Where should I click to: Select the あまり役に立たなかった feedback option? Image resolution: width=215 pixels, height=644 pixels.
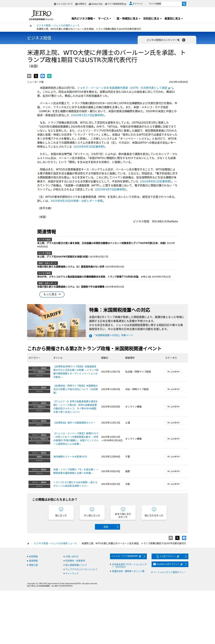(x=123, y=512)
